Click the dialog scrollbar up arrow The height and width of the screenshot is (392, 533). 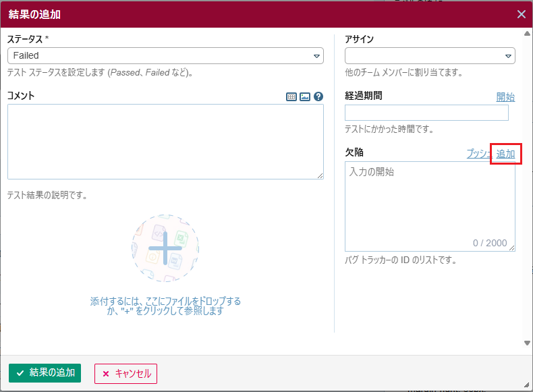pos(528,33)
